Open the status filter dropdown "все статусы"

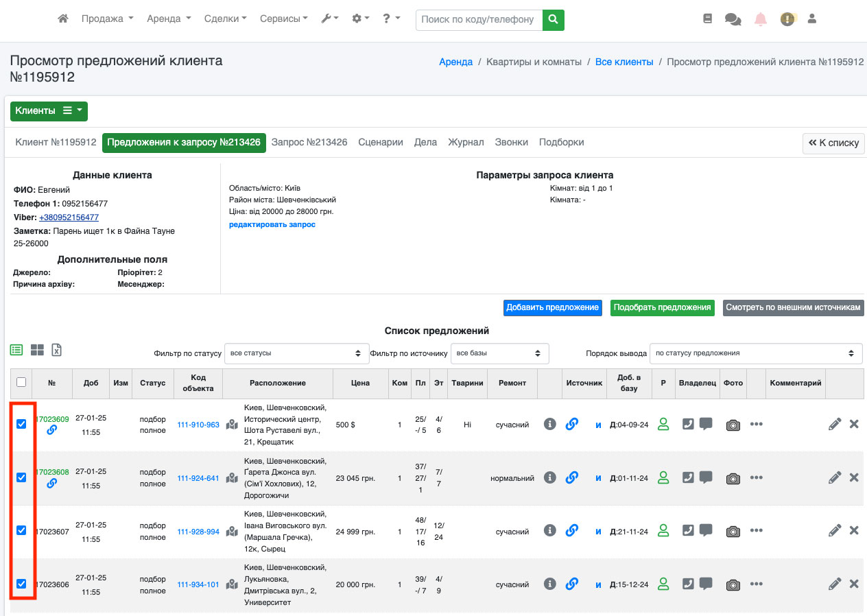[297, 353]
